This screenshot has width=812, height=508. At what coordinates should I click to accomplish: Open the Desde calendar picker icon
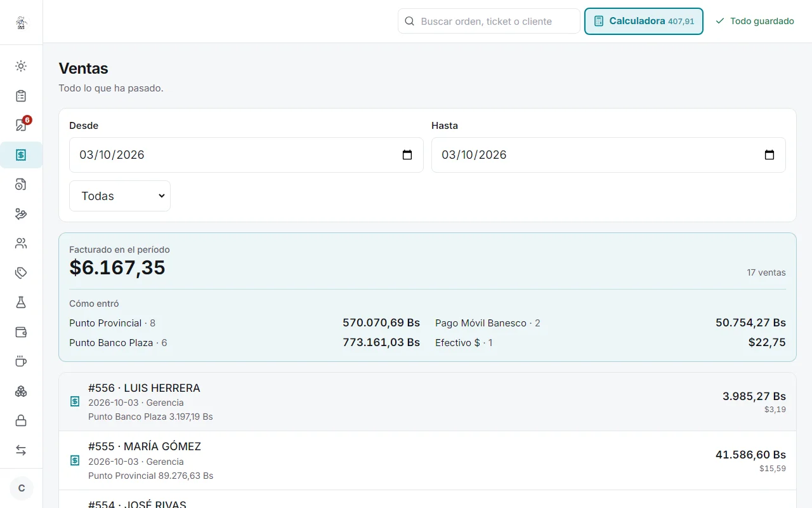(407, 155)
